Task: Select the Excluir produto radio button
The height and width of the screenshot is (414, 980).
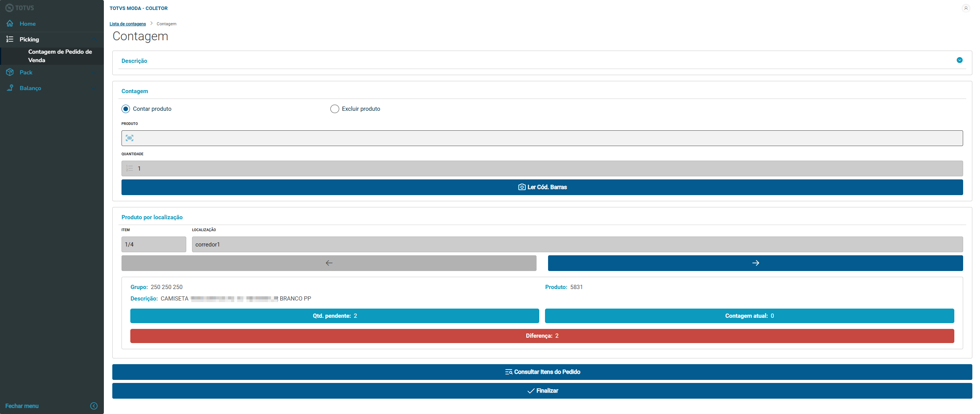Action: 335,109
